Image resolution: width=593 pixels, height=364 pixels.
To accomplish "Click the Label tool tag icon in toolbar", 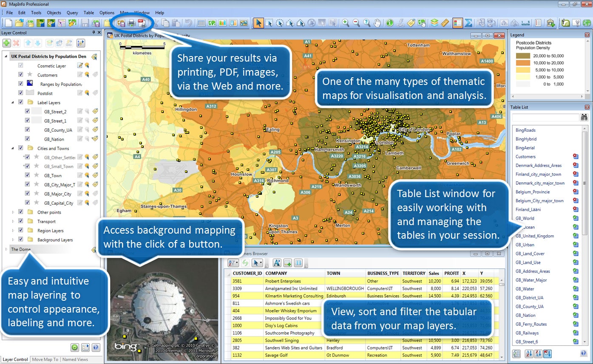I will click(x=411, y=23).
